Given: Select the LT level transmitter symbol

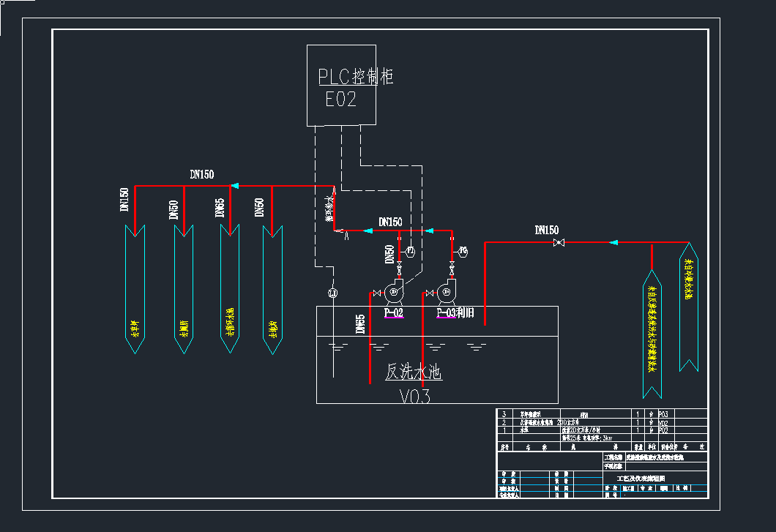Looking at the screenshot, I should 333,293.
